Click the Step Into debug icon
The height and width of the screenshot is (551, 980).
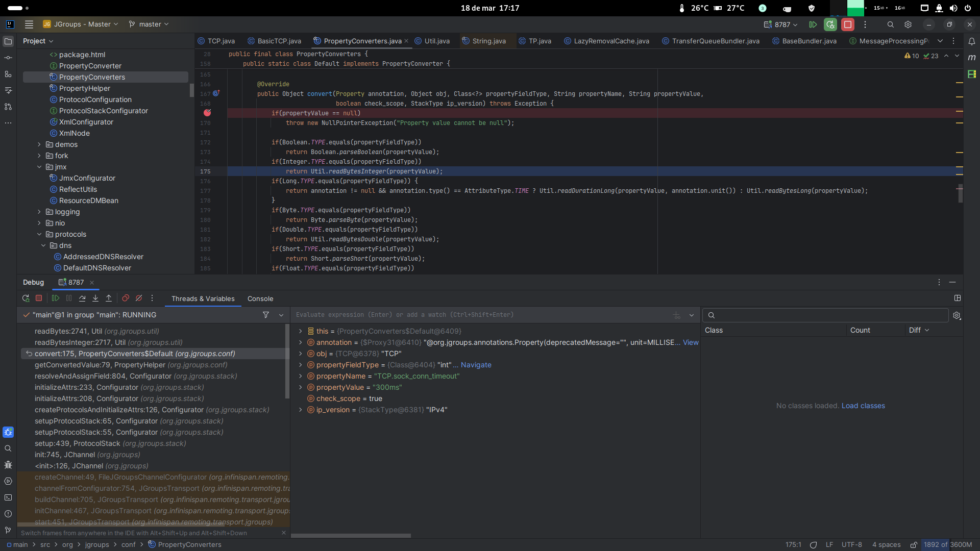coord(95,298)
